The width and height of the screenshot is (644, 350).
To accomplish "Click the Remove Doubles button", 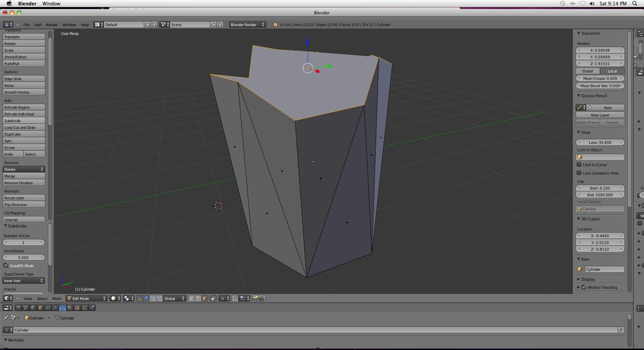I will 24,183.
